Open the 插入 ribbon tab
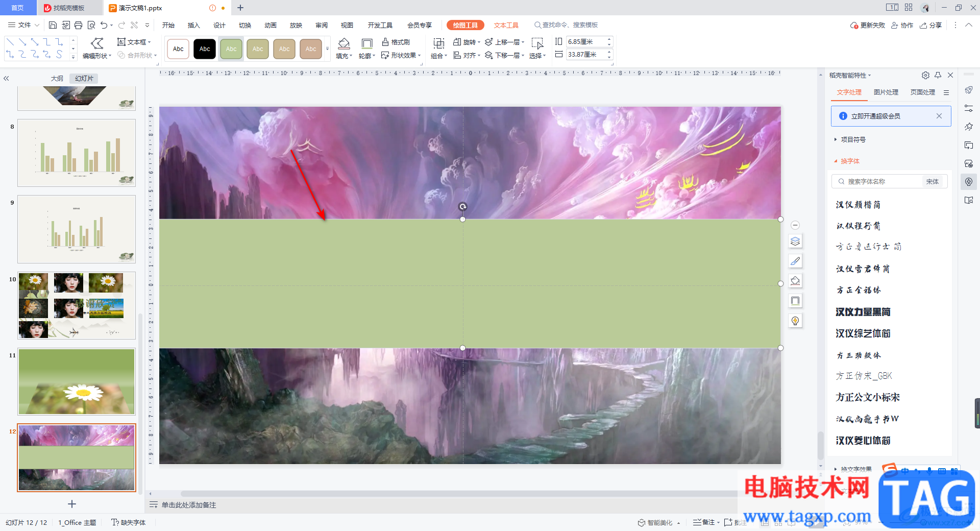Image resolution: width=980 pixels, height=531 pixels. tap(193, 25)
